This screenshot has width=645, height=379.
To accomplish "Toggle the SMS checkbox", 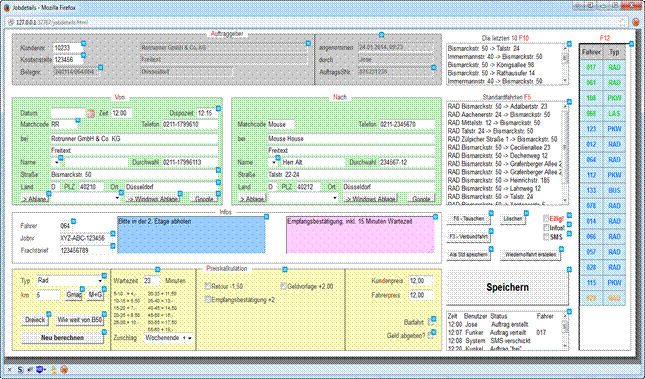I will 546,237.
